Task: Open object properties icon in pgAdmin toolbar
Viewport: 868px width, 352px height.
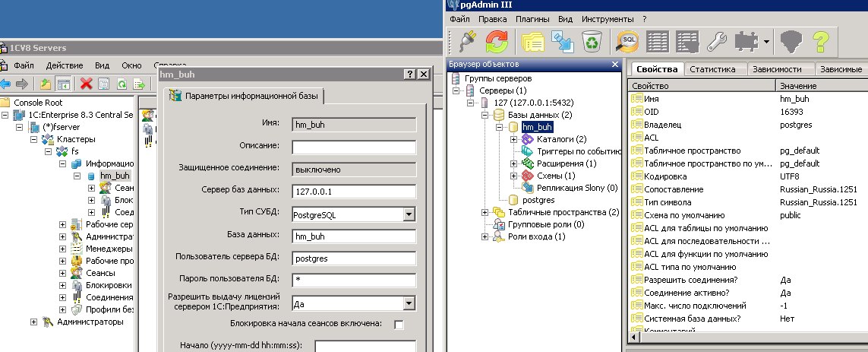Action: [x=534, y=42]
